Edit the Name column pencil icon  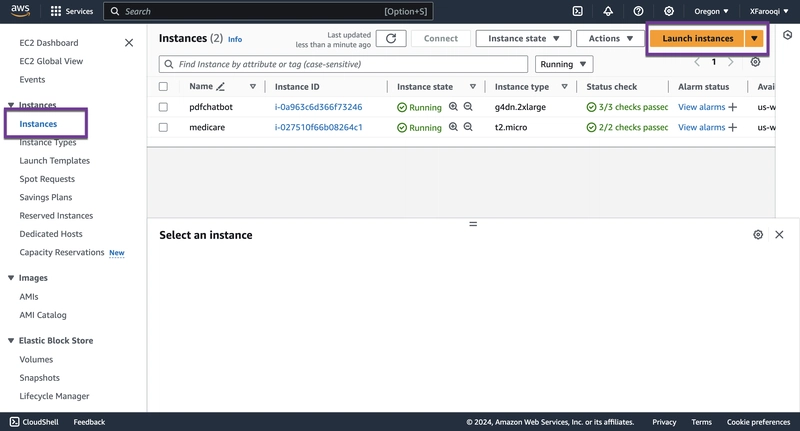(x=220, y=87)
